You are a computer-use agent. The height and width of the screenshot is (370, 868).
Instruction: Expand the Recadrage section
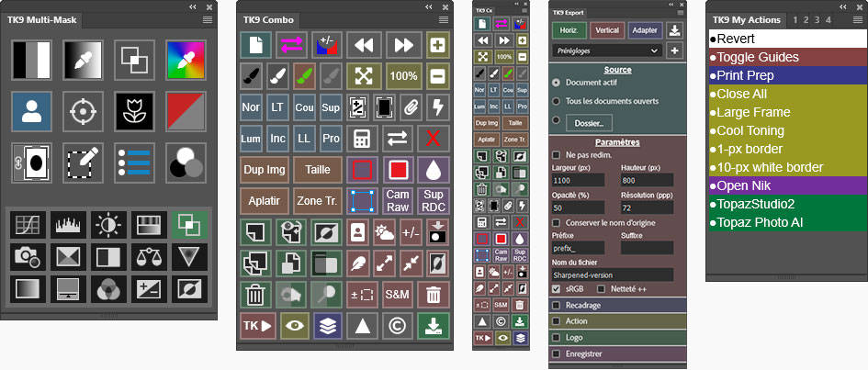click(557, 305)
